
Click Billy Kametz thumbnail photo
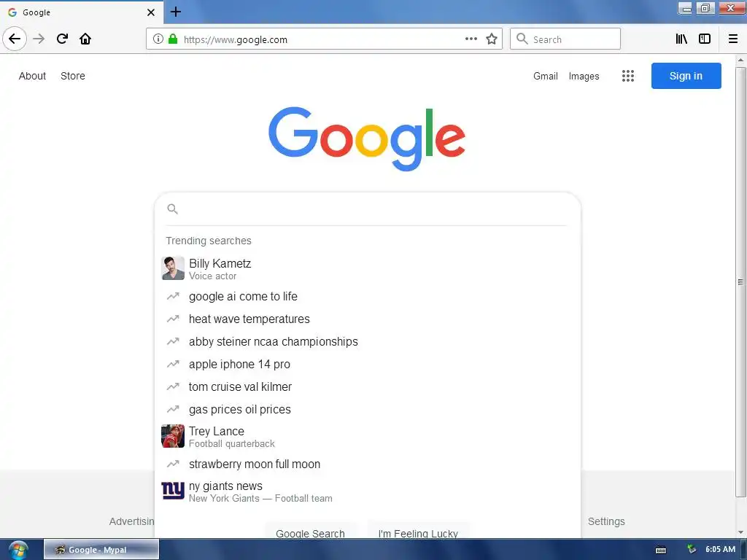coord(173,268)
